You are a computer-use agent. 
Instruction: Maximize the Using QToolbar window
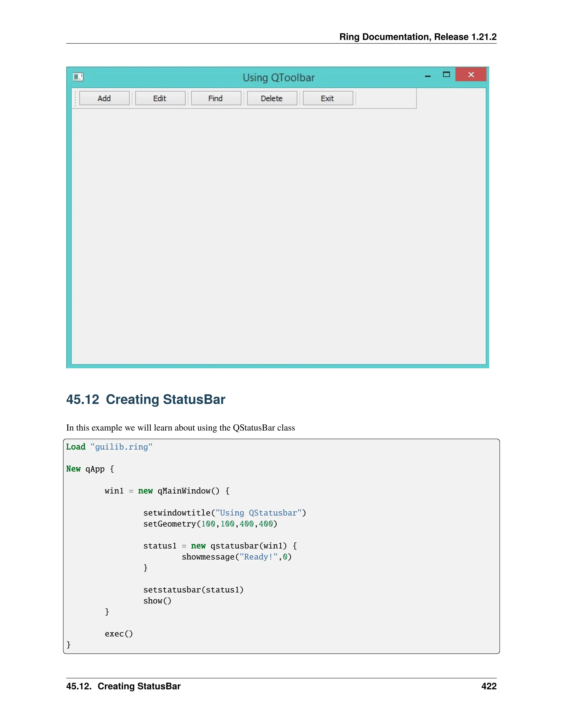(446, 74)
